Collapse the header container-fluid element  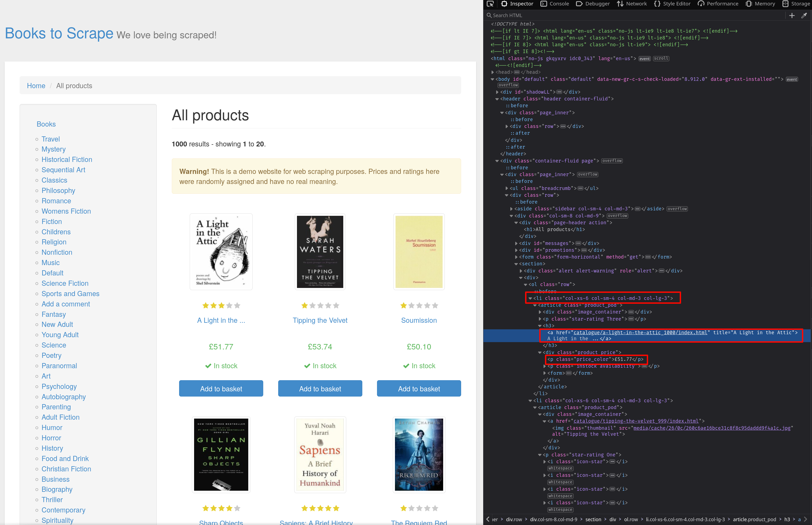coord(497,99)
